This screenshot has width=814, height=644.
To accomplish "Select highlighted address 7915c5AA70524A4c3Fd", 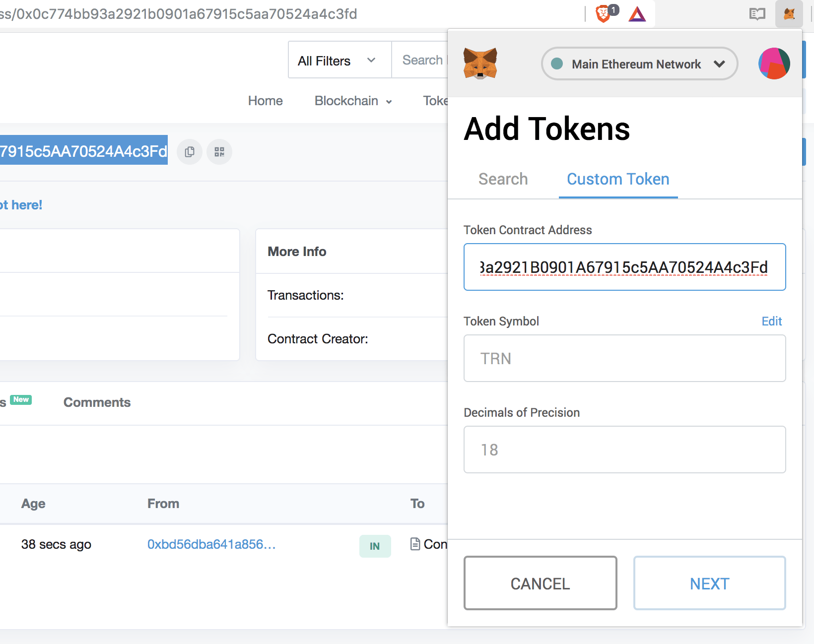I will pyautogui.click(x=84, y=151).
